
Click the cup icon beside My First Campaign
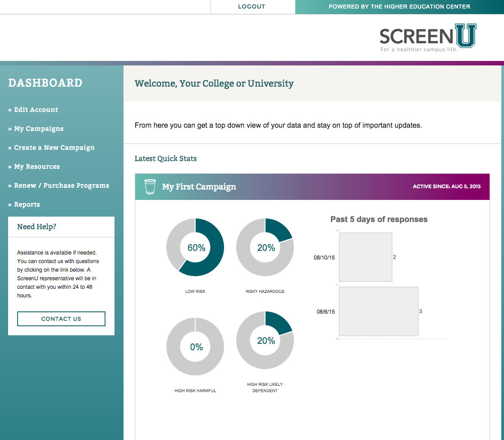pyautogui.click(x=150, y=187)
